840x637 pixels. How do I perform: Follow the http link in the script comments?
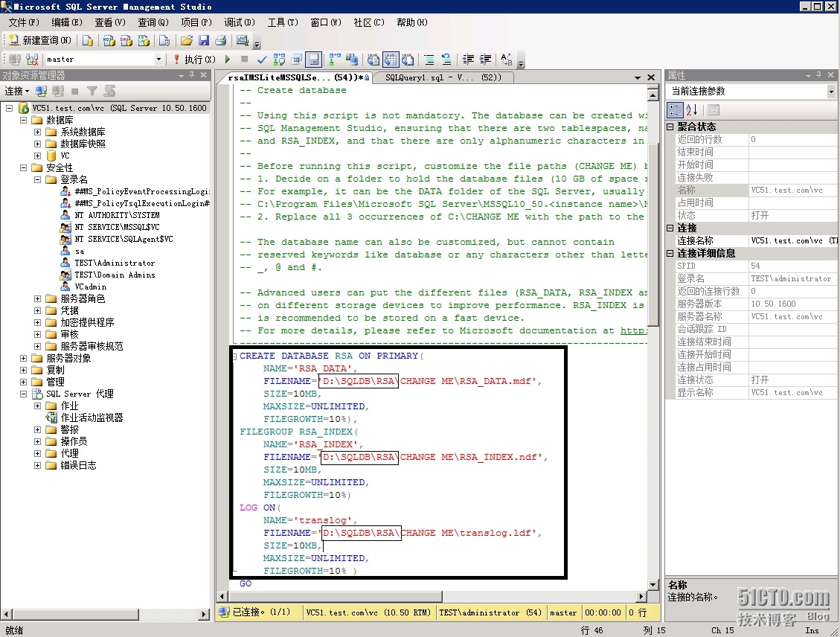coord(634,330)
